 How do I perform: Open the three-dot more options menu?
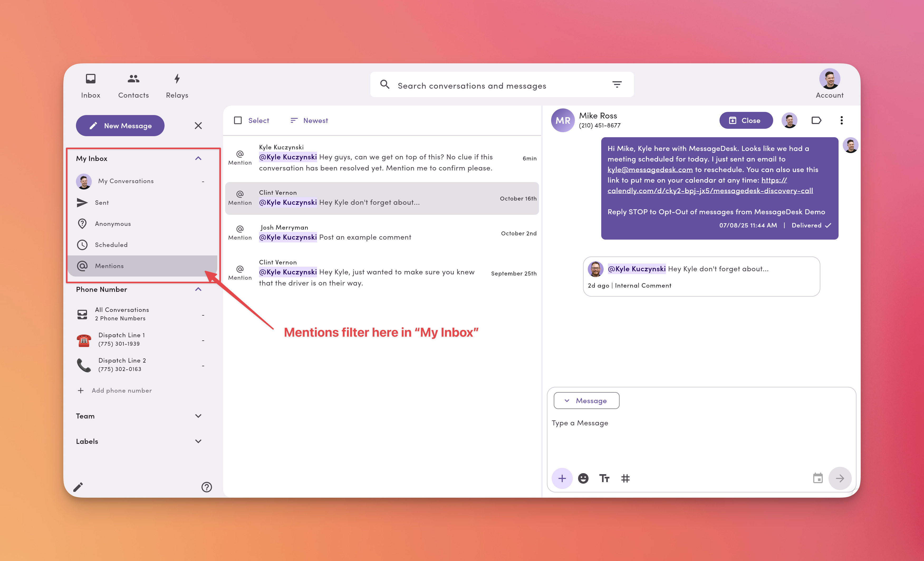click(841, 120)
